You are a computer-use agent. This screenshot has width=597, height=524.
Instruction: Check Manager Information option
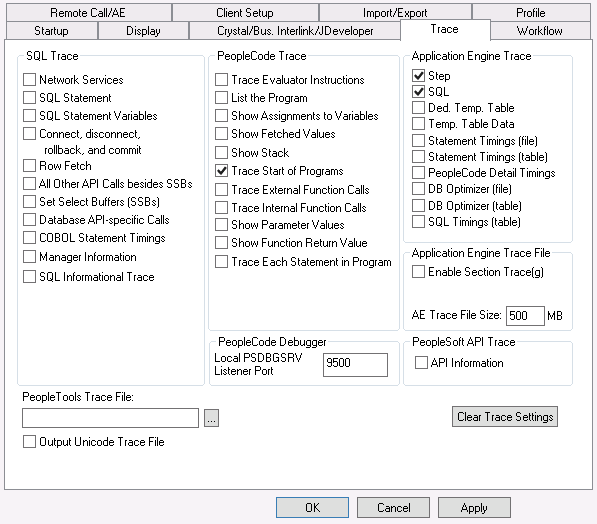pos(29,257)
